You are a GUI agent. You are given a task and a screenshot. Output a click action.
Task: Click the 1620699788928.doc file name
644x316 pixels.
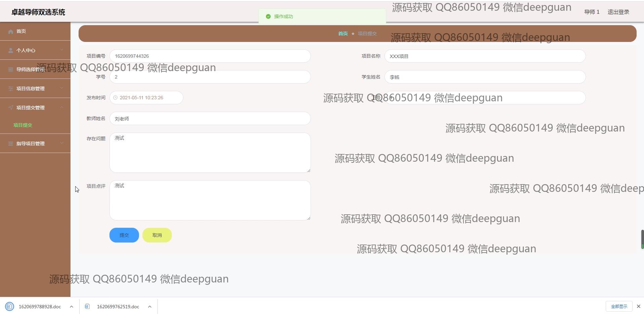40,307
